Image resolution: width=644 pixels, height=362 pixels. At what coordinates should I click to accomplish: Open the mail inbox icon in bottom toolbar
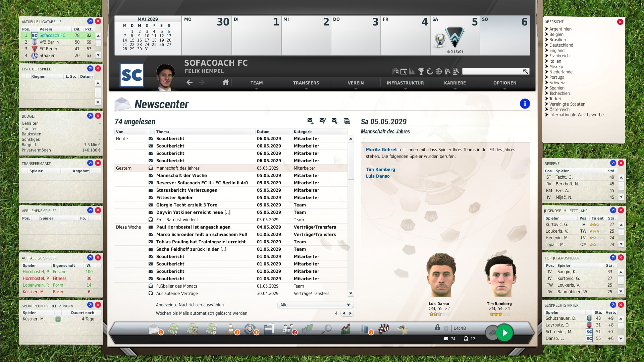click(154, 329)
